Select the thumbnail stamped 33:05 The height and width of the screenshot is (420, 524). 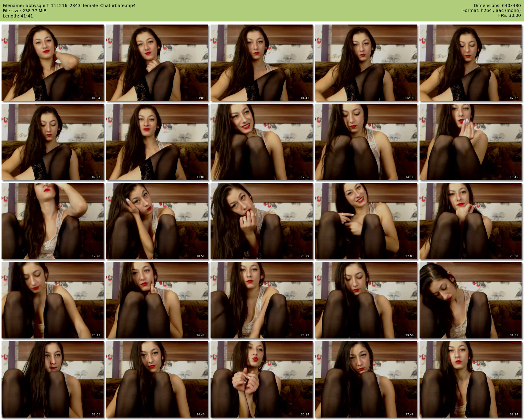pyautogui.click(x=53, y=379)
